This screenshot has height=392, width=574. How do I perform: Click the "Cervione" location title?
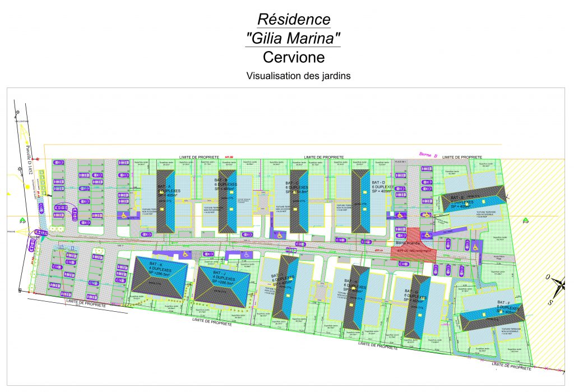coord(294,57)
